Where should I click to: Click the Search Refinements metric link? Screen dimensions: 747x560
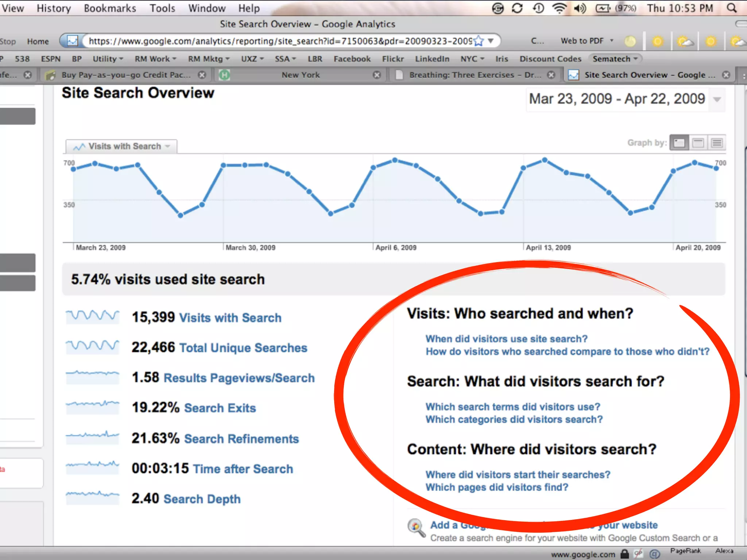pyautogui.click(x=241, y=439)
